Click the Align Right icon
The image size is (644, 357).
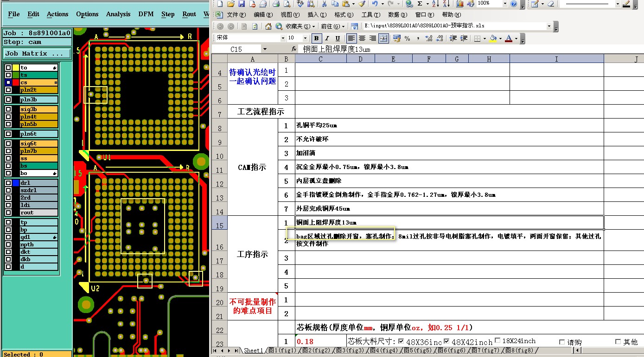pos(373,38)
